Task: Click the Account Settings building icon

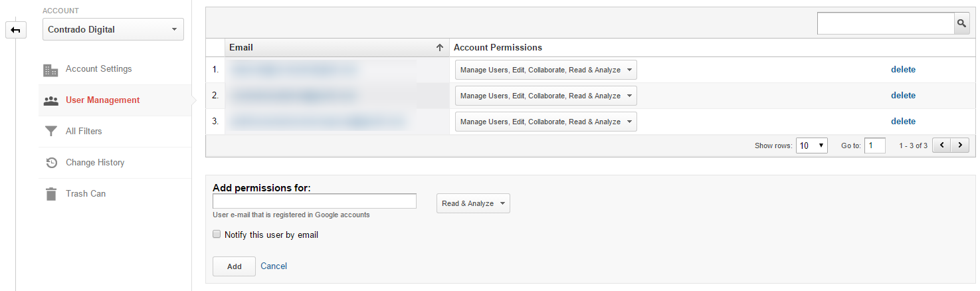Action: point(50,70)
